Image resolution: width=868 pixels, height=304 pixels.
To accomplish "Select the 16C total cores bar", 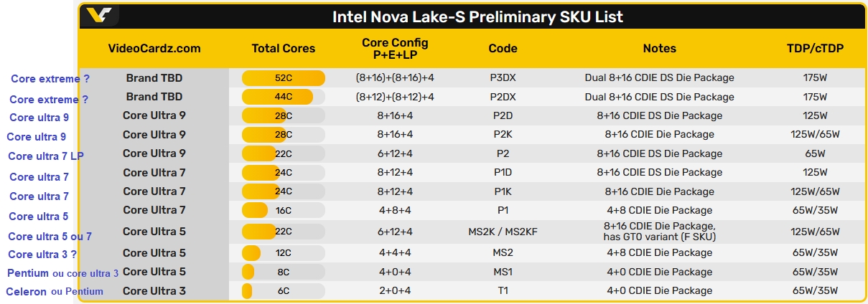I will (284, 210).
